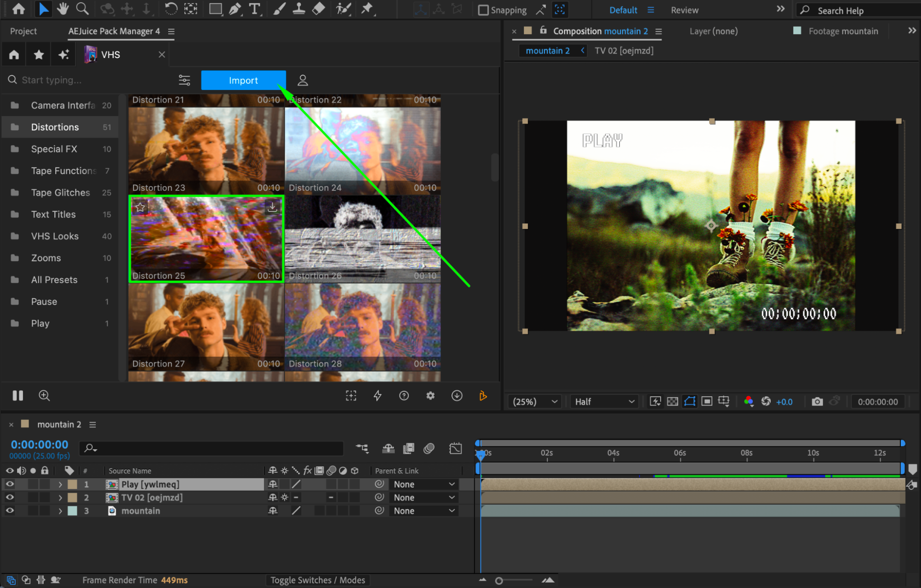Image resolution: width=921 pixels, height=588 pixels.
Task: Toggle the frame blending enable switch in timeline
Action: tap(408, 448)
